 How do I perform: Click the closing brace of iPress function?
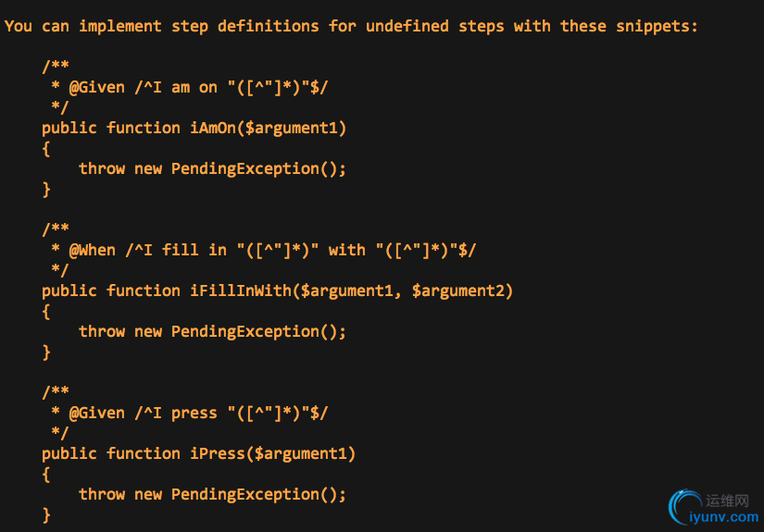tap(46, 515)
